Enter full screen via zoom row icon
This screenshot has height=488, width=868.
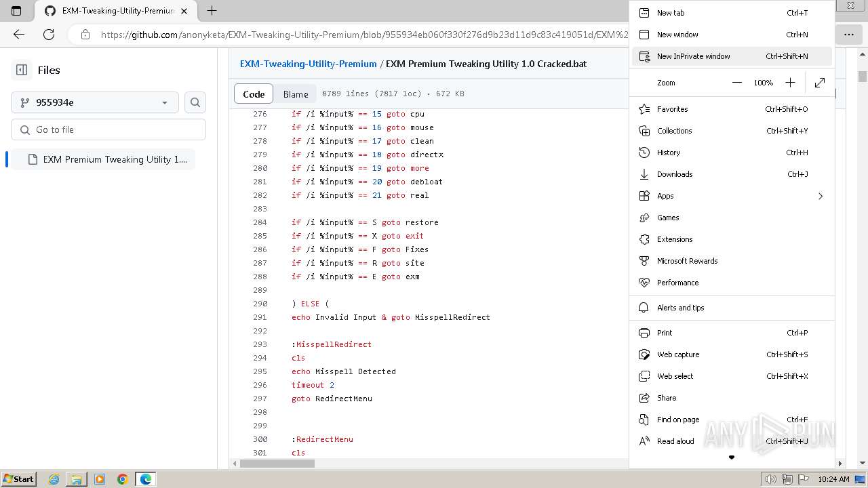click(820, 83)
